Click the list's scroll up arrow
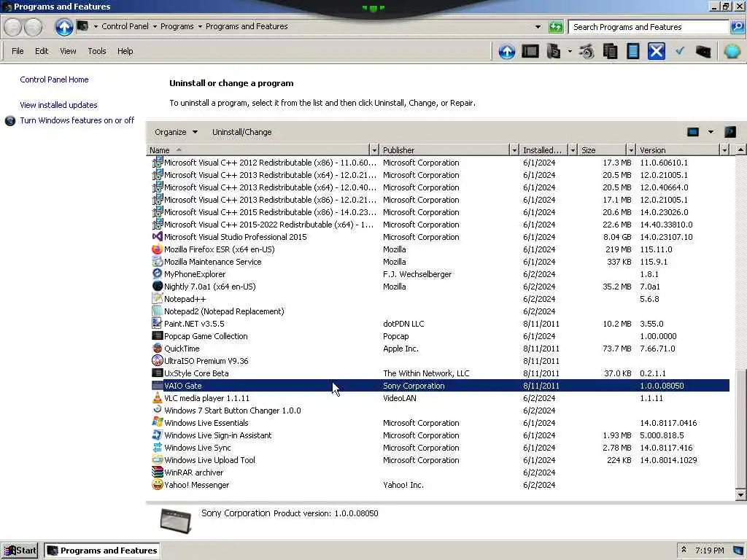 tap(740, 150)
